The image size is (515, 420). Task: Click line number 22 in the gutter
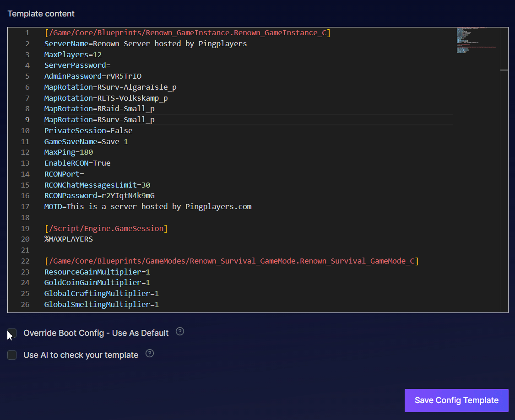pyautogui.click(x=25, y=261)
